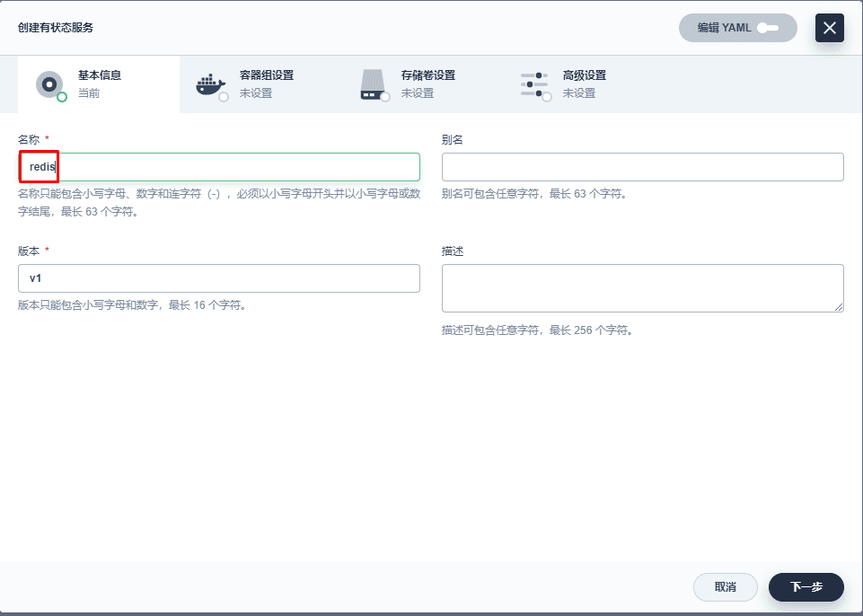Viewport: 863px width, 616px height.
Task: Click the 描述 field label
Action: (453, 251)
